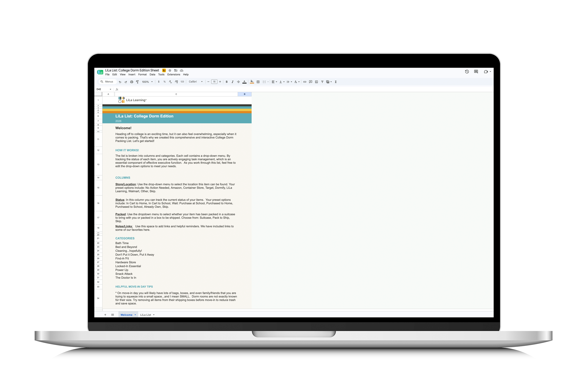Open the 100% zoom dropdown

tap(147, 82)
